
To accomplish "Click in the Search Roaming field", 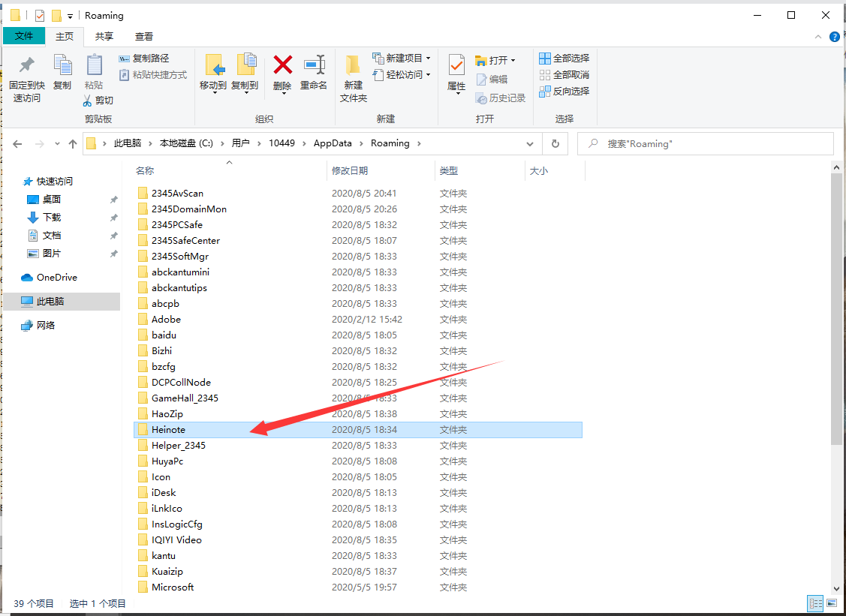I will pos(705,144).
